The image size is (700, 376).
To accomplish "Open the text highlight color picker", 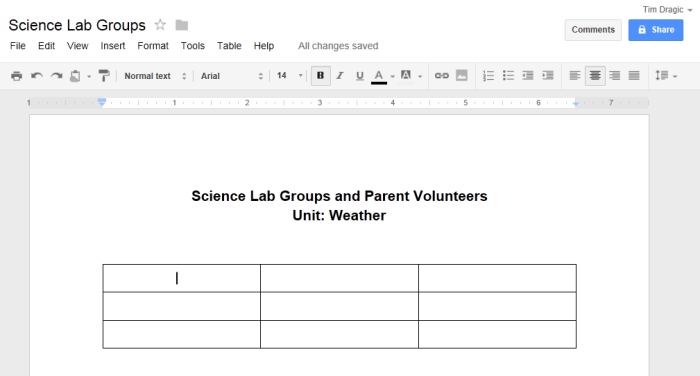I will pyautogui.click(x=406, y=75).
